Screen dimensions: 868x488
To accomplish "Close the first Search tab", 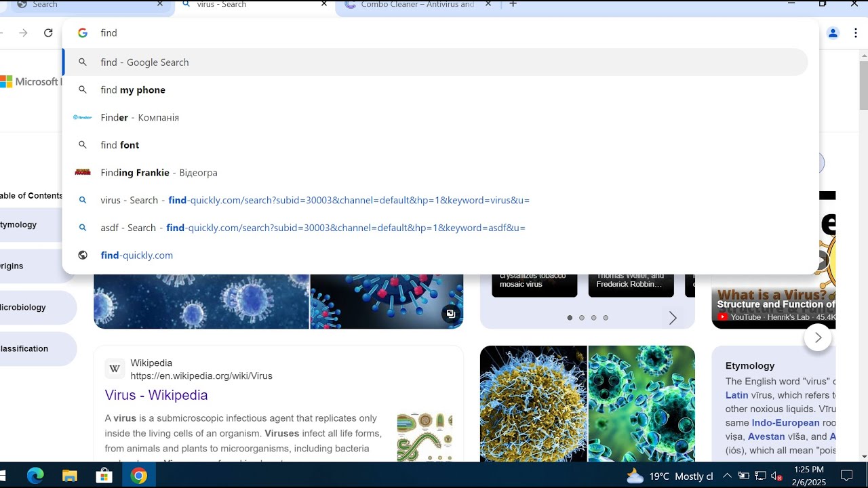I will tap(160, 4).
